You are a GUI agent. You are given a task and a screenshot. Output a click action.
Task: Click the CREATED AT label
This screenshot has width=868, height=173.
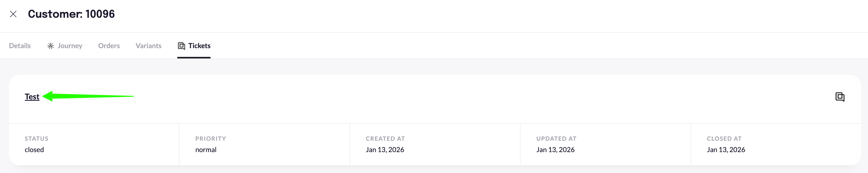[x=385, y=139]
